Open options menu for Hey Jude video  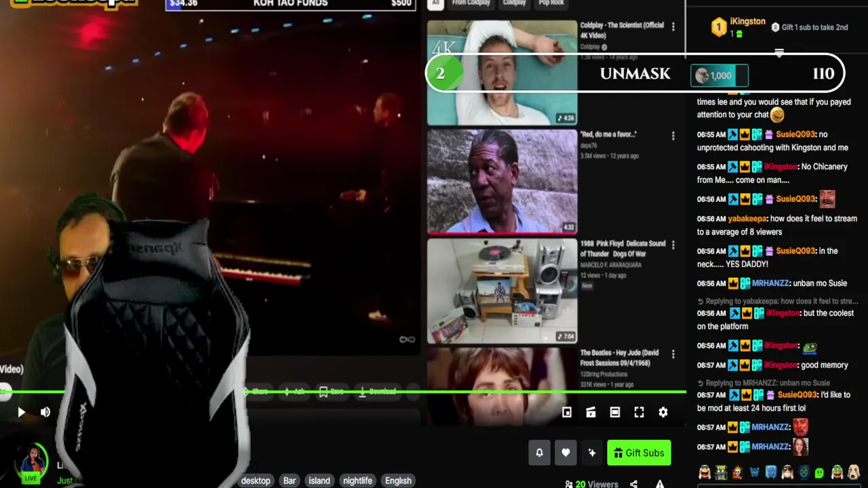click(x=673, y=354)
